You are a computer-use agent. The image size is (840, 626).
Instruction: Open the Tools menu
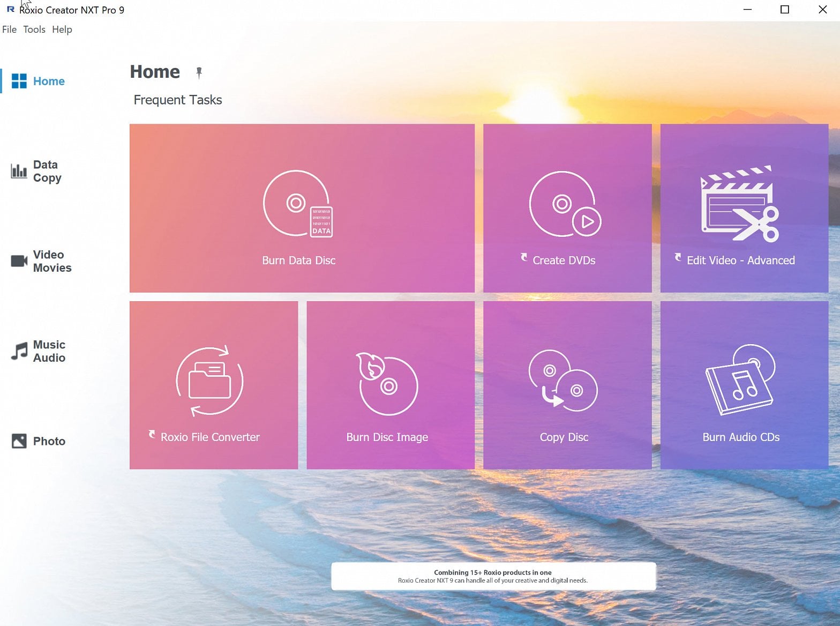click(x=34, y=29)
